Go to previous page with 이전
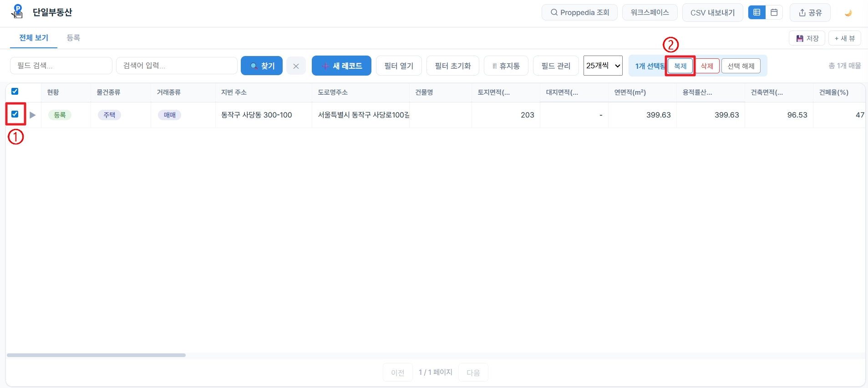 point(398,373)
